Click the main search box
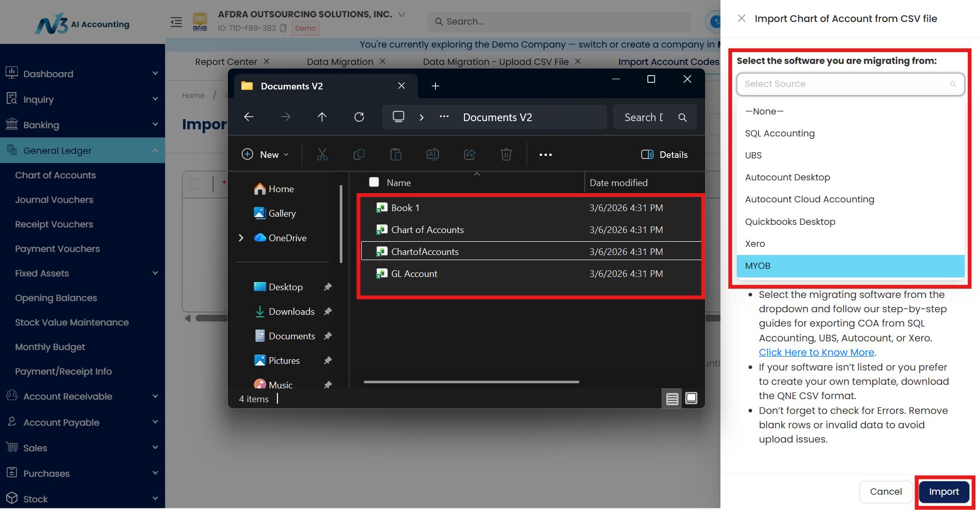Screen dimensions: 980x510 559,21
